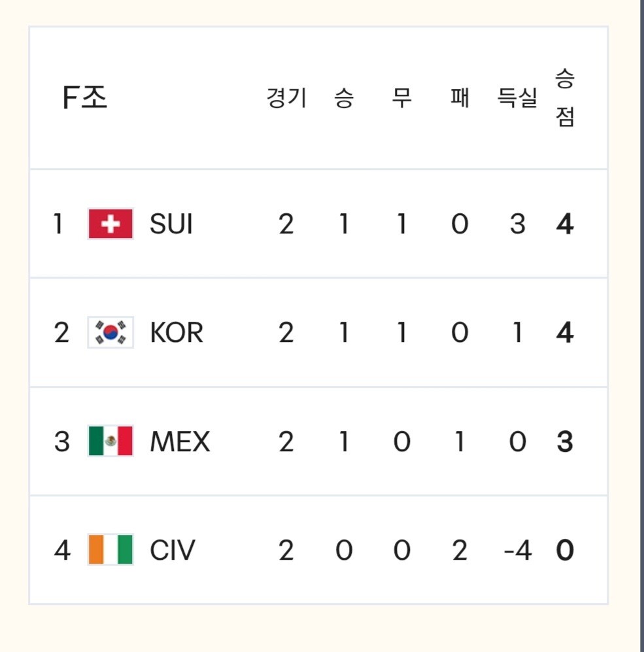Click rank number 2 beside KOR
Image resolution: width=644 pixels, height=652 pixels.
coord(61,333)
